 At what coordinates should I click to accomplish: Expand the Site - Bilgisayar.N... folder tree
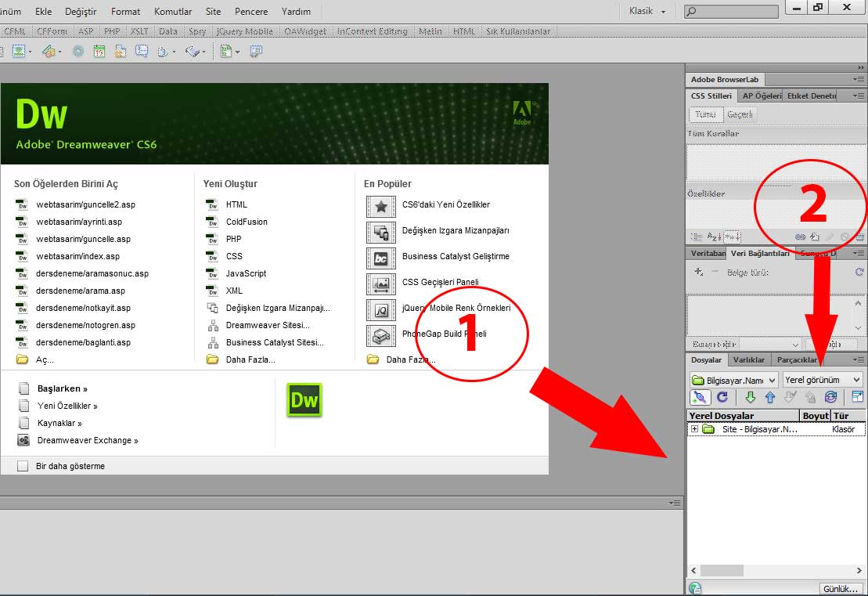[x=694, y=429]
